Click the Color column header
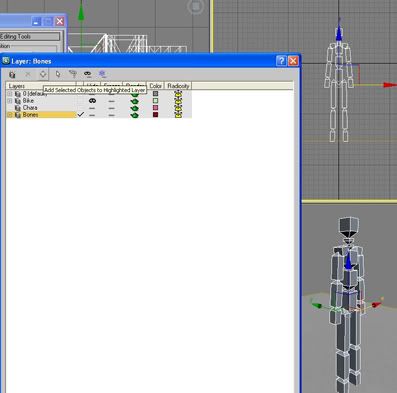397x393 pixels. click(x=155, y=86)
